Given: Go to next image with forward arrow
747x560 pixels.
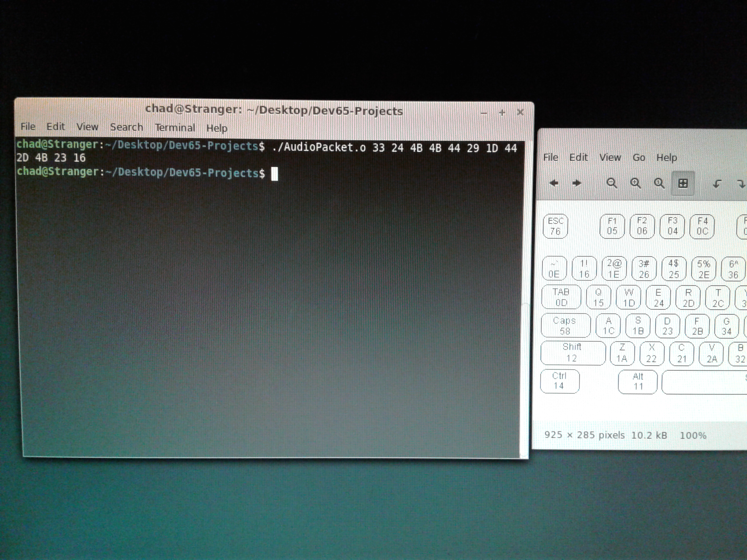Looking at the screenshot, I should click(x=577, y=183).
